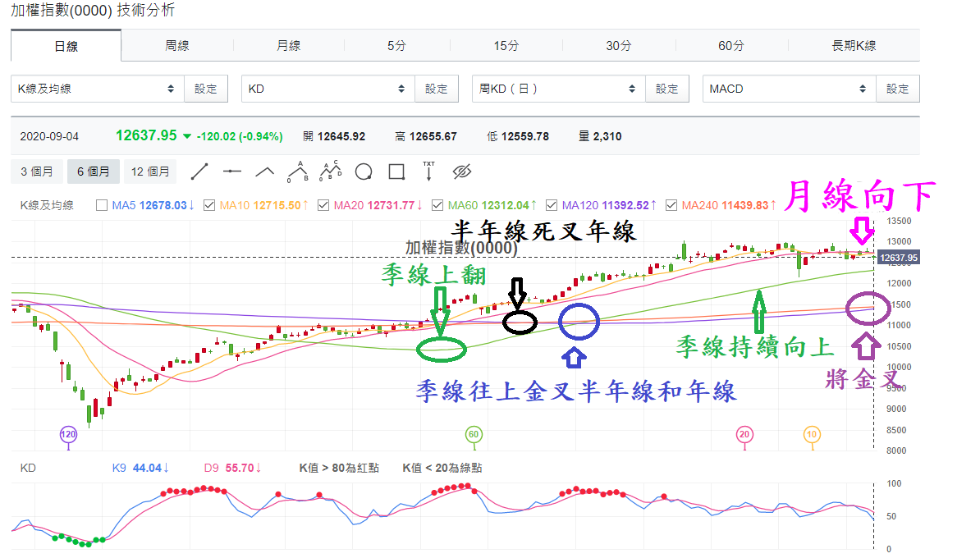
Task: Click the MA120 11392.52 value label
Action: pos(609,205)
